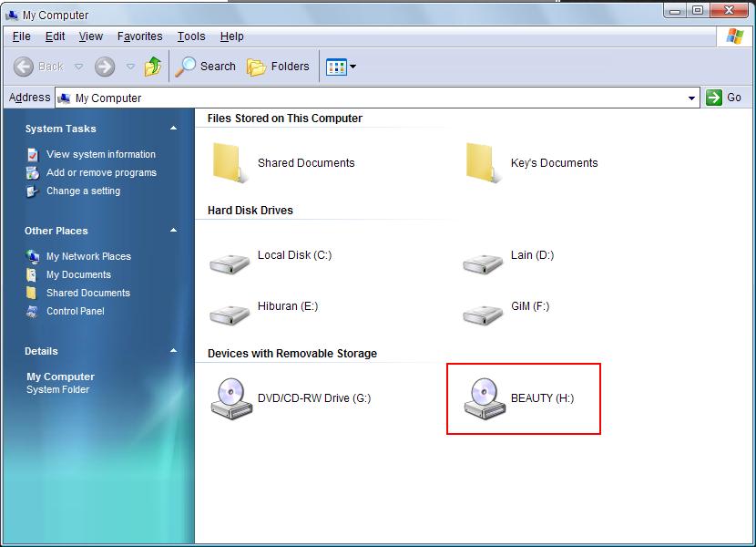The width and height of the screenshot is (756, 547).
Task: Expand the Address bar dropdown
Action: click(691, 98)
